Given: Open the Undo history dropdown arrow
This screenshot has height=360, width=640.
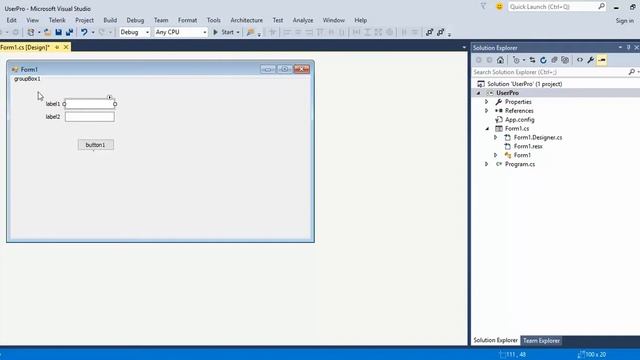Looking at the screenshot, I should coord(93,32).
